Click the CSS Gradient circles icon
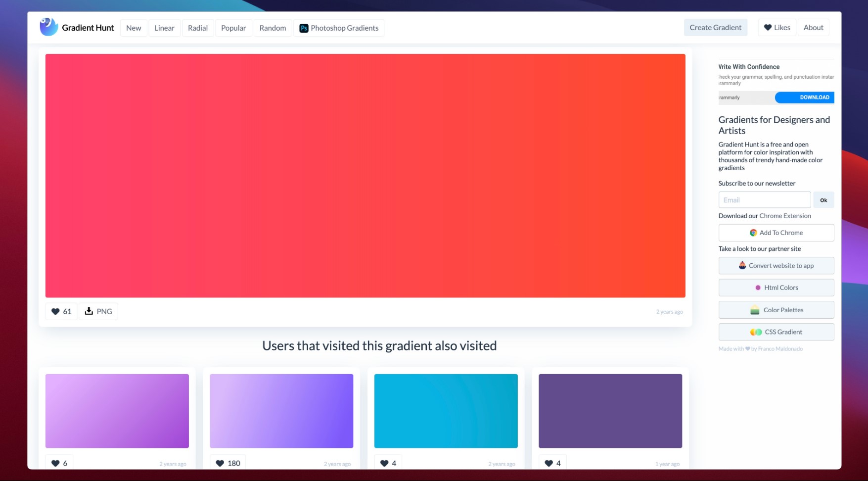868x481 pixels. click(756, 332)
